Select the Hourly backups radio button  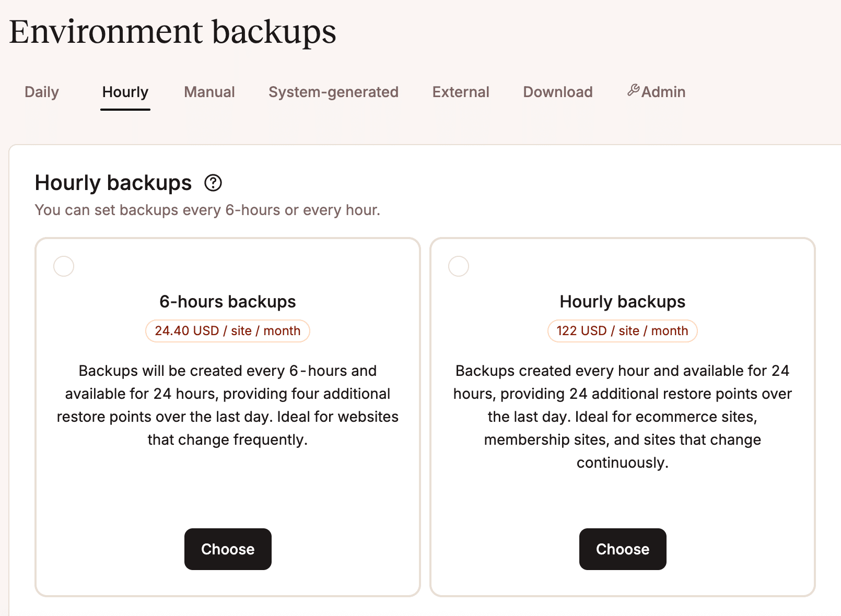pyautogui.click(x=458, y=266)
